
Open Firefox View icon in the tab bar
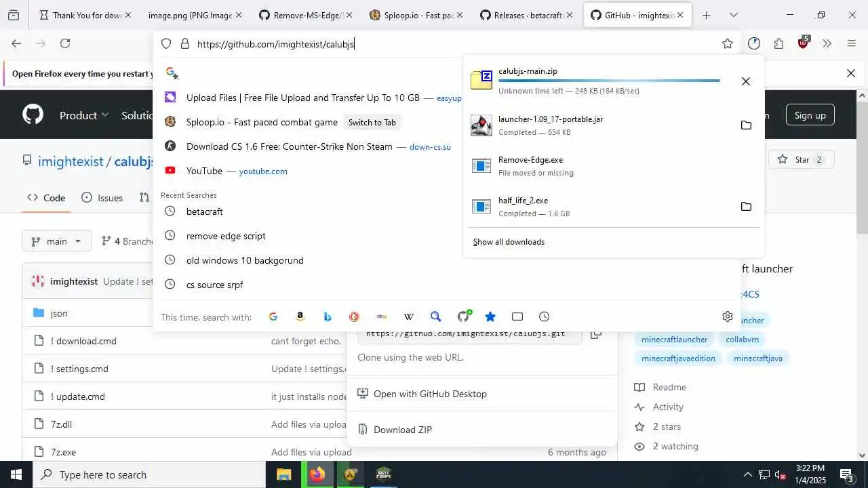(x=14, y=15)
